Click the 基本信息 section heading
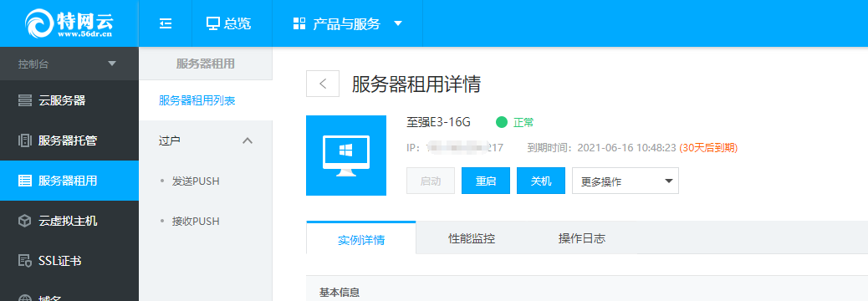The width and height of the screenshot is (868, 301). pos(340,292)
